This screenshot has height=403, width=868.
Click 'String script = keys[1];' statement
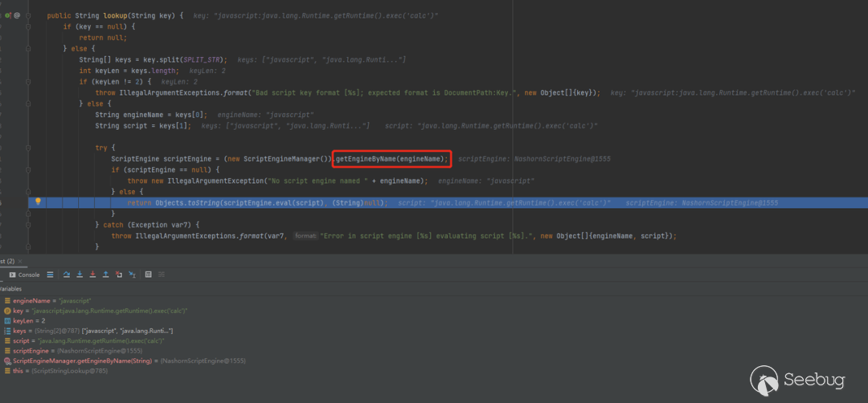143,126
